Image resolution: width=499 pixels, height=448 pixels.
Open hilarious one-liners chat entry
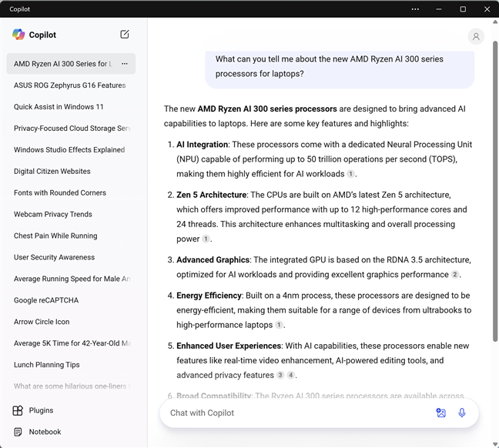pyautogui.click(x=71, y=386)
